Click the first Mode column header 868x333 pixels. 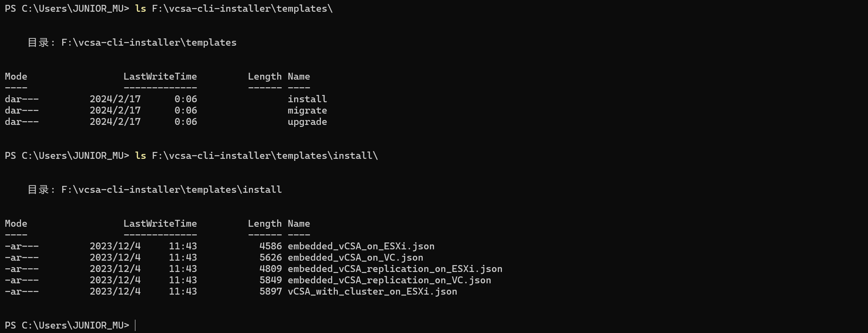point(16,76)
